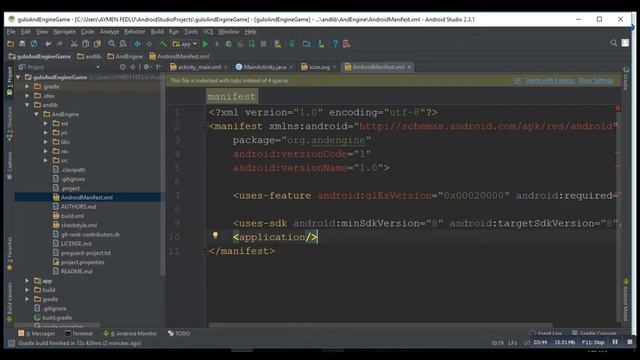Viewport: 640px width, 360px height.
Task: Switch to the MainActivity.java tab
Action: tap(264, 67)
